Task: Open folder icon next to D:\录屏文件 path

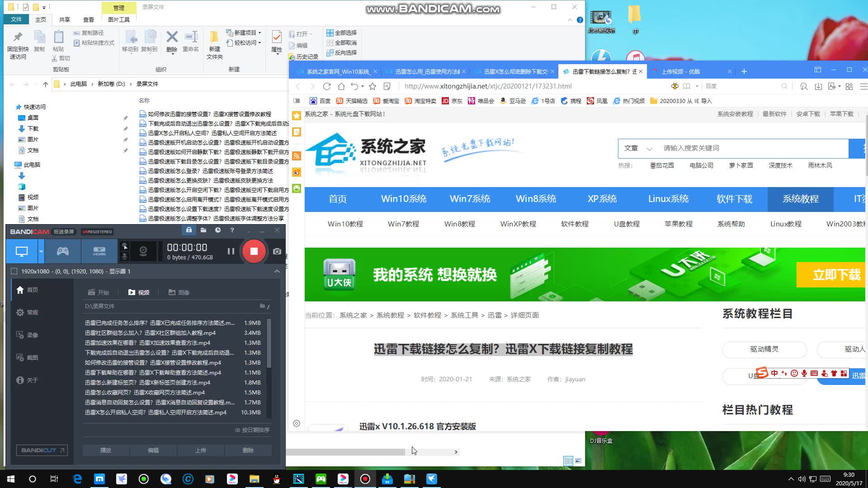Action: 262,306
